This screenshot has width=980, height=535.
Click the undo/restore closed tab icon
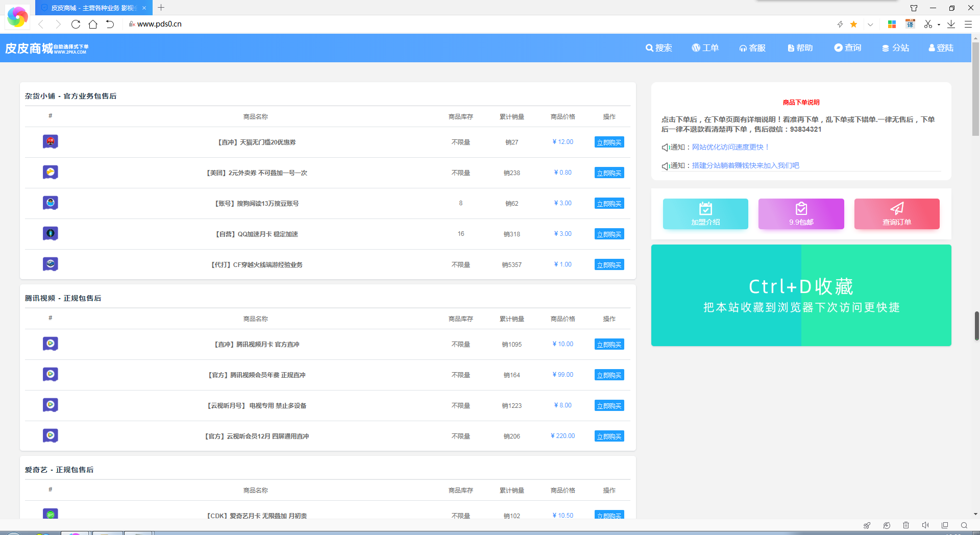point(110,24)
